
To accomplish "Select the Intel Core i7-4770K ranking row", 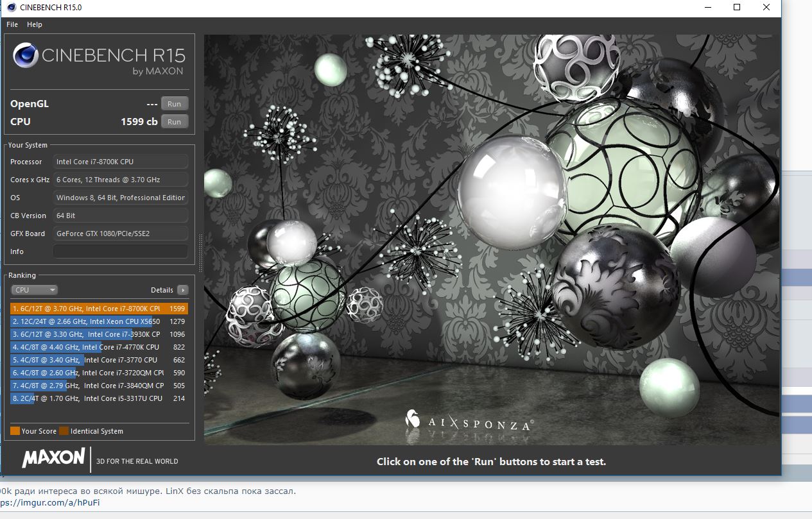I will pyautogui.click(x=99, y=347).
